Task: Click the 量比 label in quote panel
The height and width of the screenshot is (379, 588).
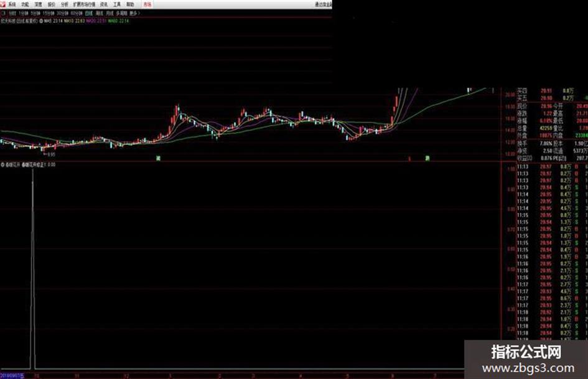Action: tap(558, 128)
